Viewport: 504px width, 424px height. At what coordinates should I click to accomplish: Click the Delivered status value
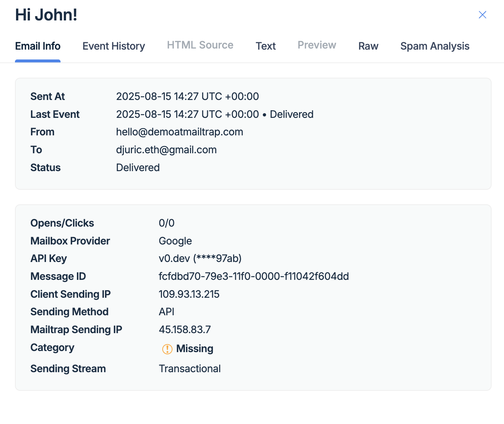(x=138, y=167)
